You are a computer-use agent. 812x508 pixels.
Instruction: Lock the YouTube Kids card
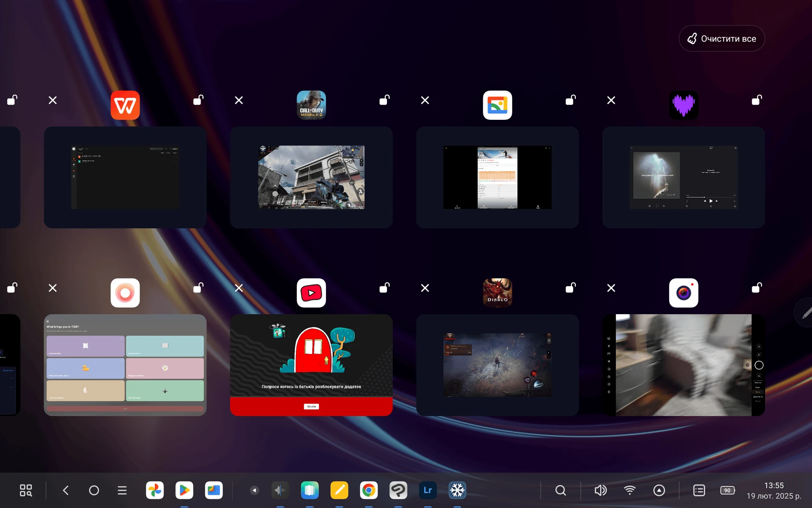click(x=384, y=288)
